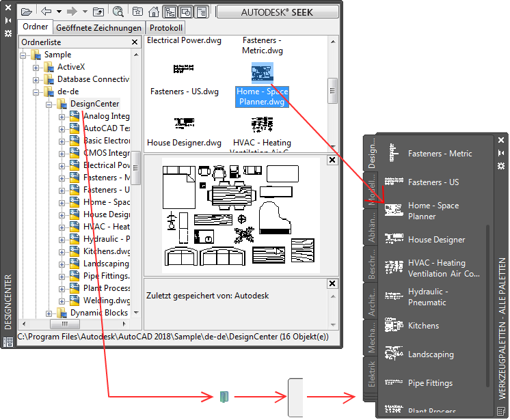Collapse the Sample folder node
Viewport: 510px width, 420px height.
(23, 55)
